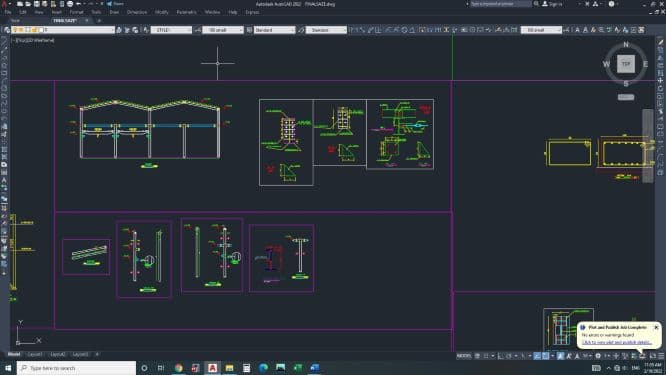Switch to the Layout2 tab

tap(57, 354)
